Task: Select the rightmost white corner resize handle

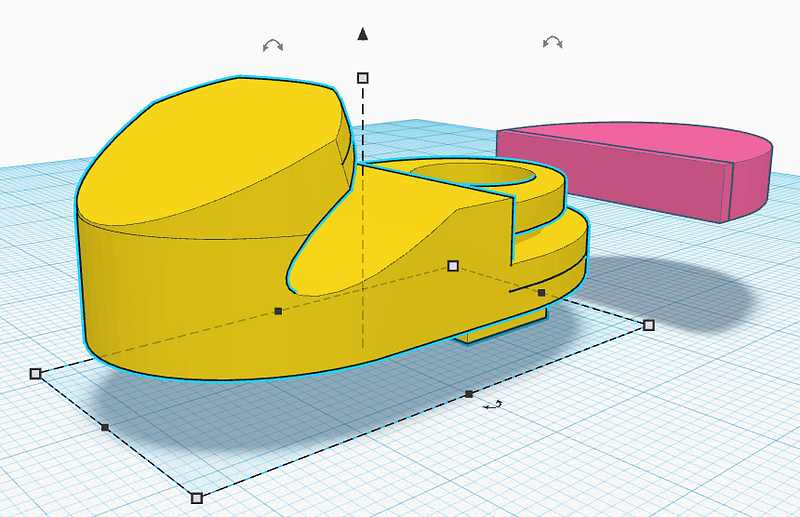Action: coord(648,325)
